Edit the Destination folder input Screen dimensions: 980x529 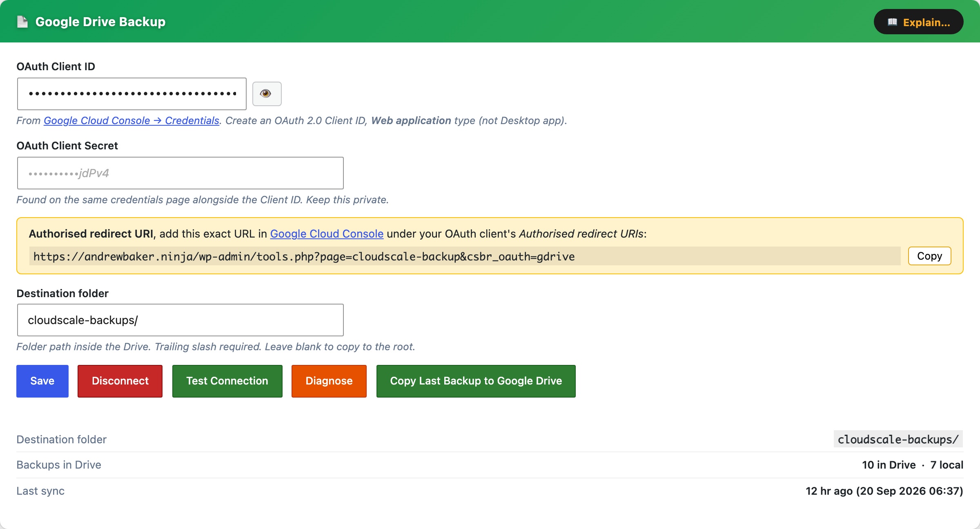pyautogui.click(x=180, y=320)
